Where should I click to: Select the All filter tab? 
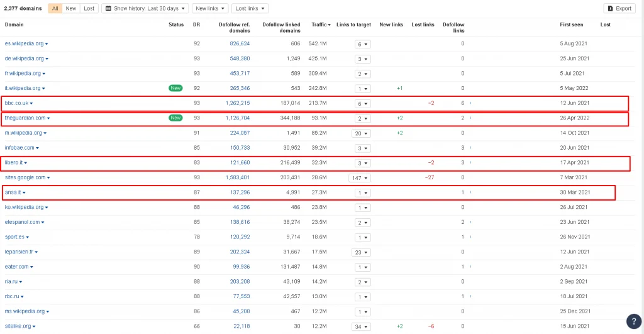click(55, 8)
